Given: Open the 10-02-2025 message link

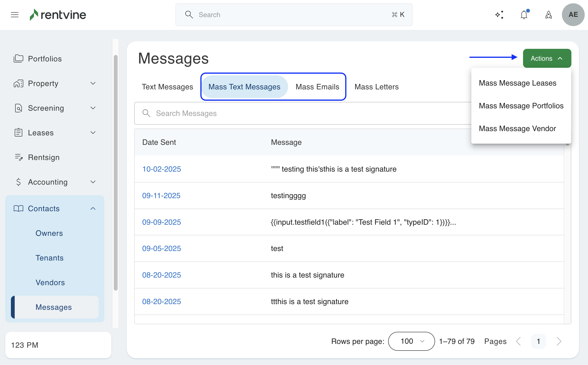Looking at the screenshot, I should coord(161,169).
